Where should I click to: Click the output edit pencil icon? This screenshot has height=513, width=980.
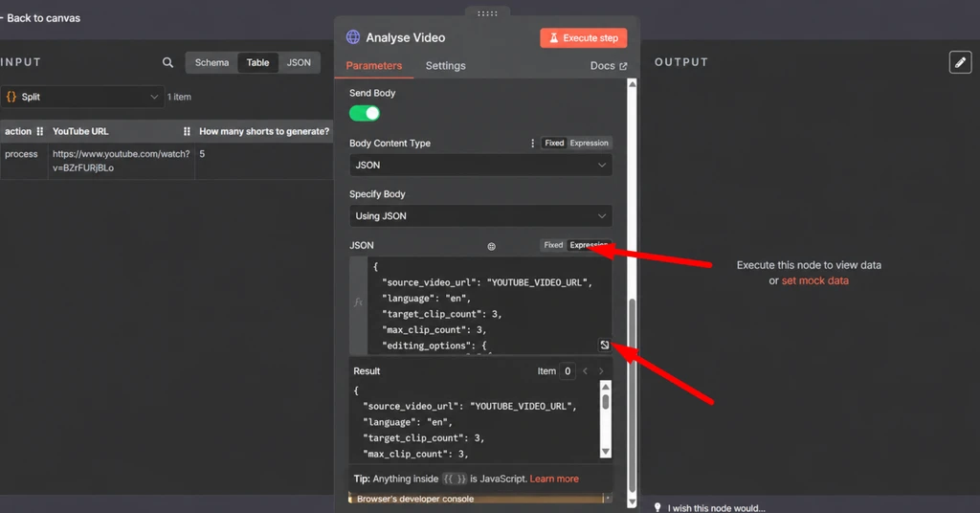click(x=960, y=62)
